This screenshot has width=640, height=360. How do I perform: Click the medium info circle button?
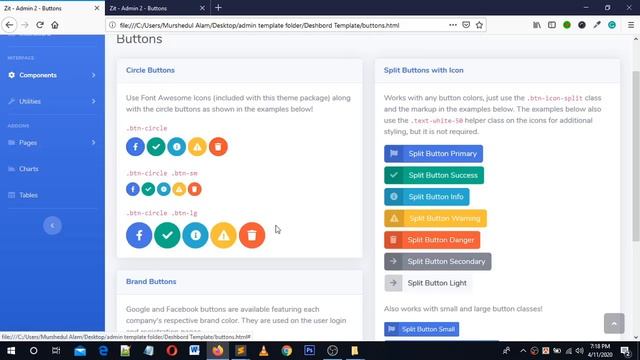[x=177, y=147]
